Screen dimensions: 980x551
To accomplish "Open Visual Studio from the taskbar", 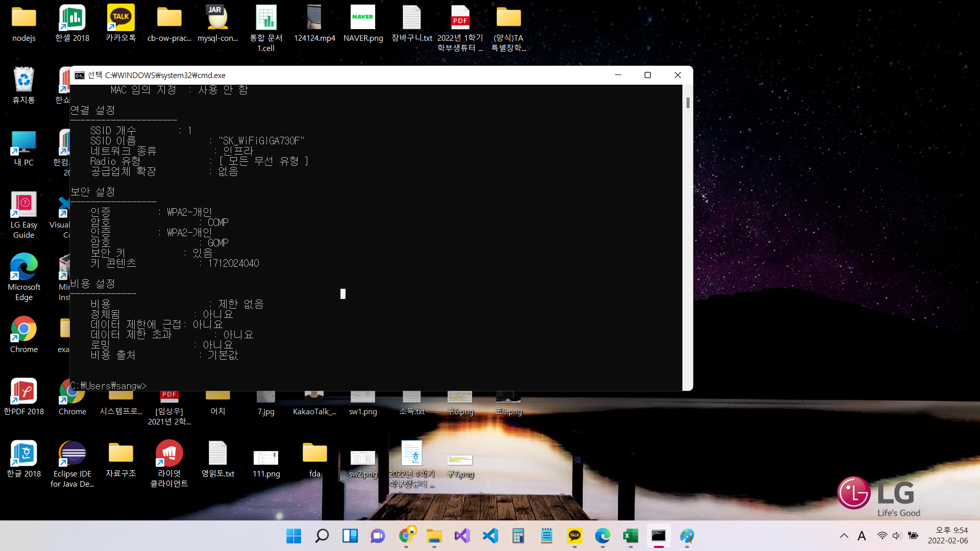I will [x=462, y=536].
